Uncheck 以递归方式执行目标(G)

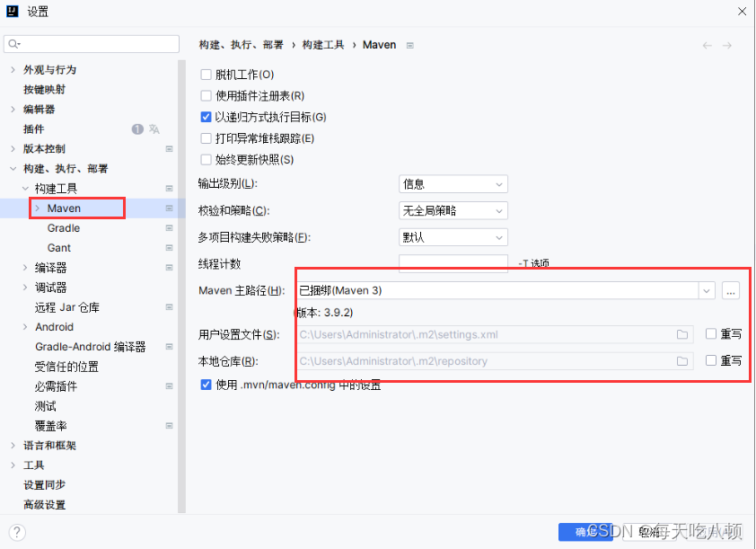tap(206, 117)
